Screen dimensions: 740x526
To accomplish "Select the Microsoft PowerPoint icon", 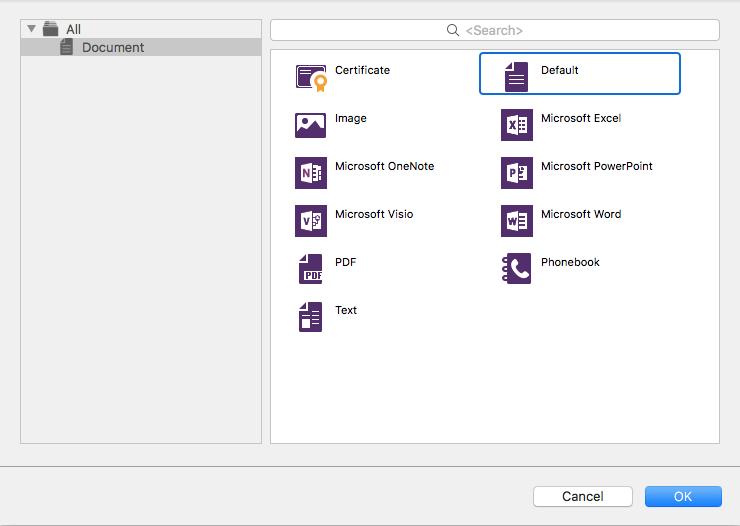I will click(x=516, y=173).
